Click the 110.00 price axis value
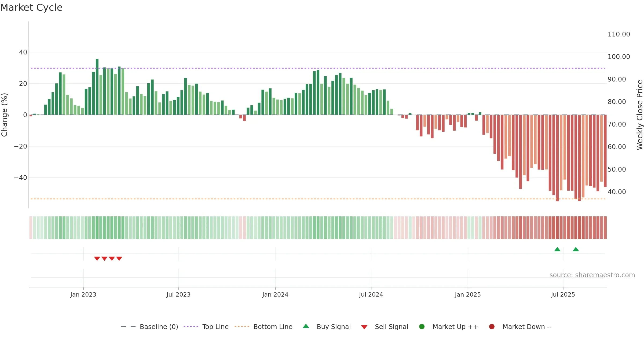This screenshot has height=362, width=644. (x=619, y=34)
